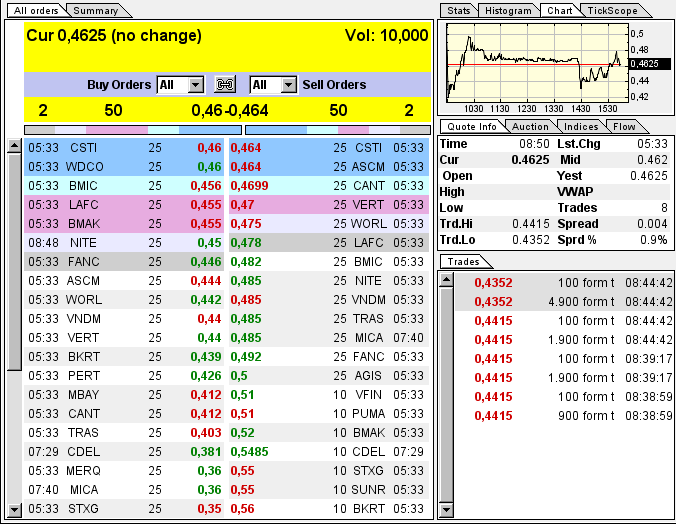
Task: Click the trades list scroll up arrow
Action: pyautogui.click(x=446, y=280)
